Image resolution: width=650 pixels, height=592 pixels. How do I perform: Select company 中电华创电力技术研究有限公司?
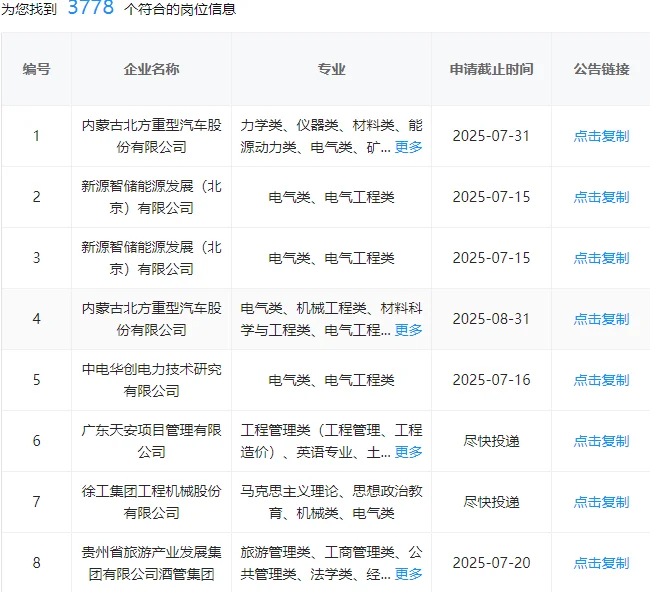click(x=151, y=380)
